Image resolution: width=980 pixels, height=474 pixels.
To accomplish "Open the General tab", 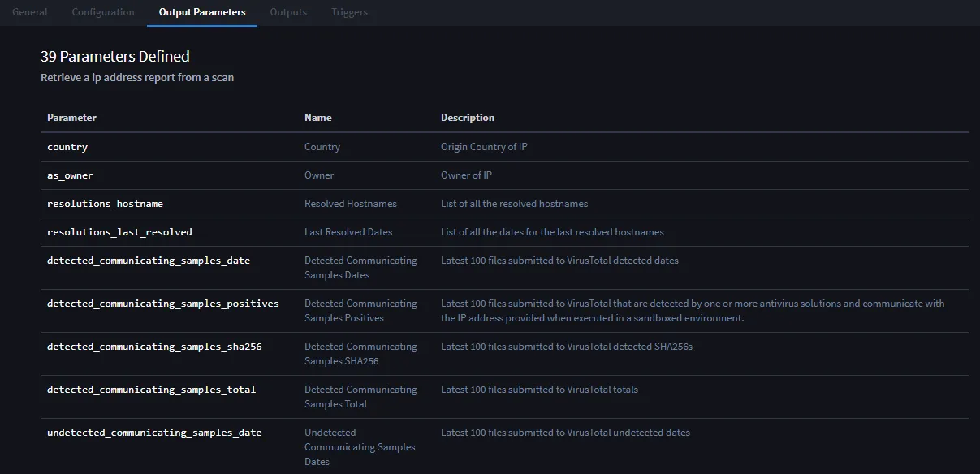I will tap(30, 12).
